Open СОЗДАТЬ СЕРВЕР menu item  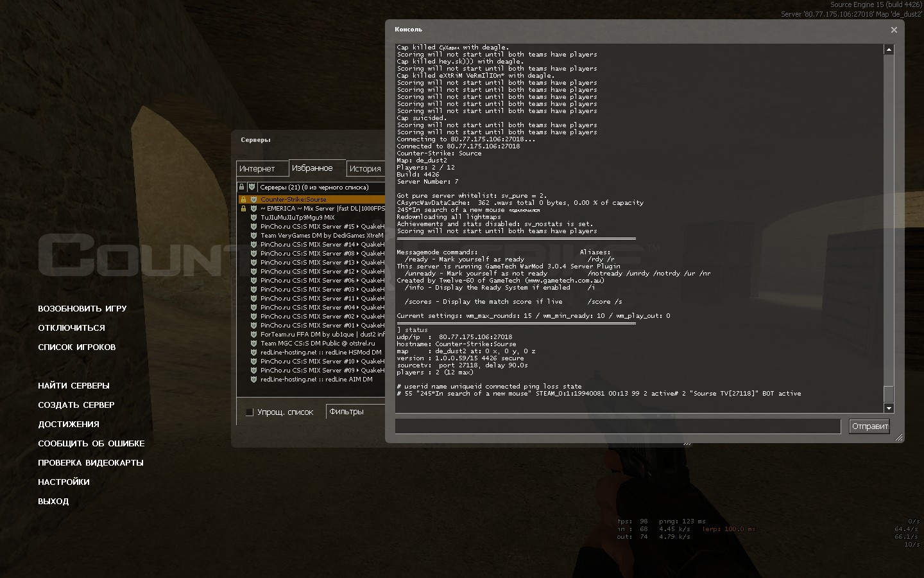click(76, 405)
